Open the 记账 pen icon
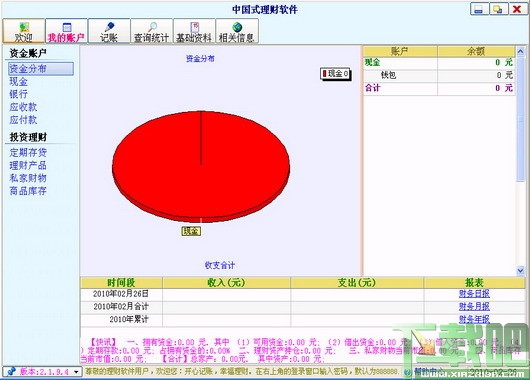 (x=109, y=27)
